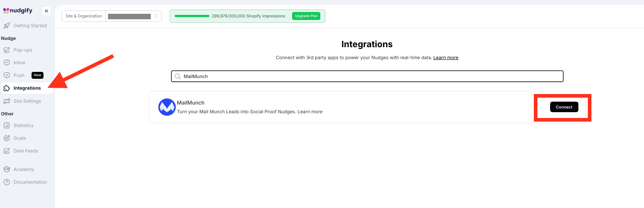Click Learn more in MailMunch description
This screenshot has width=644, height=208.
pyautogui.click(x=310, y=112)
